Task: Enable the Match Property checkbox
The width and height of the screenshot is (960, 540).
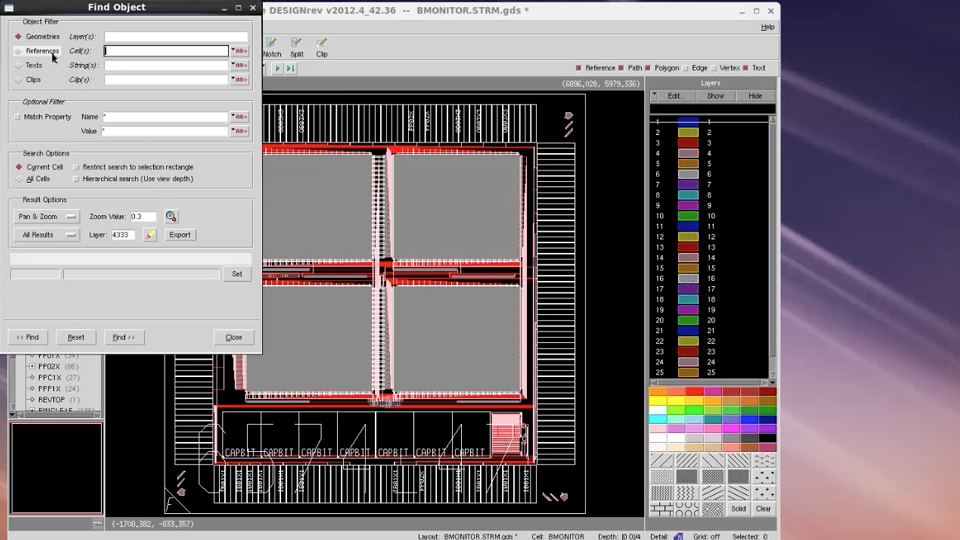Action: coord(17,117)
